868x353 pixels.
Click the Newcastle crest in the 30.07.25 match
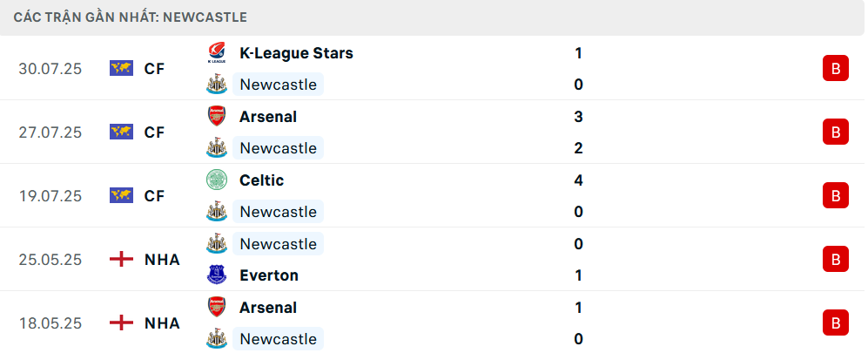point(217,85)
